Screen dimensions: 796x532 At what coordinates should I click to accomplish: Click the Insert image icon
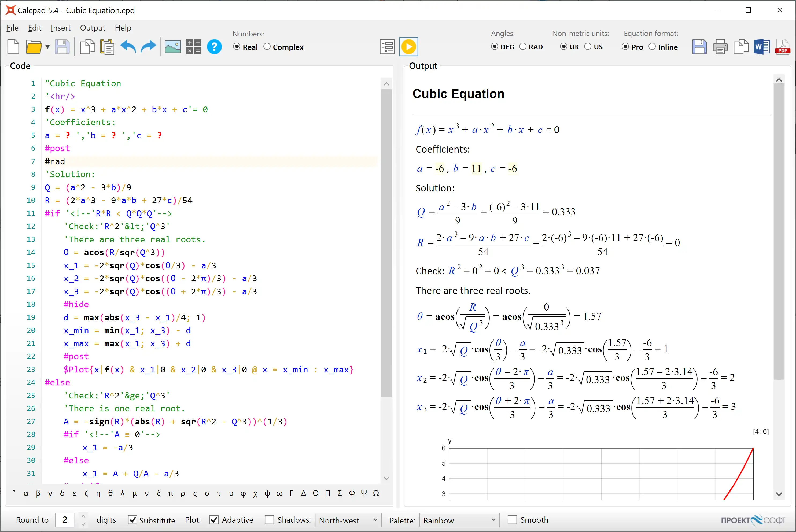coord(172,47)
